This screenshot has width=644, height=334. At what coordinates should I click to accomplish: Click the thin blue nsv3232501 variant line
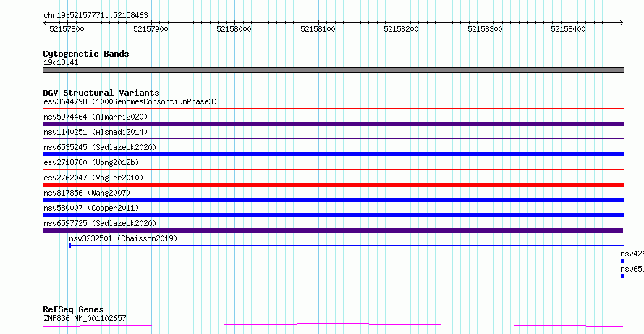coord(347,246)
